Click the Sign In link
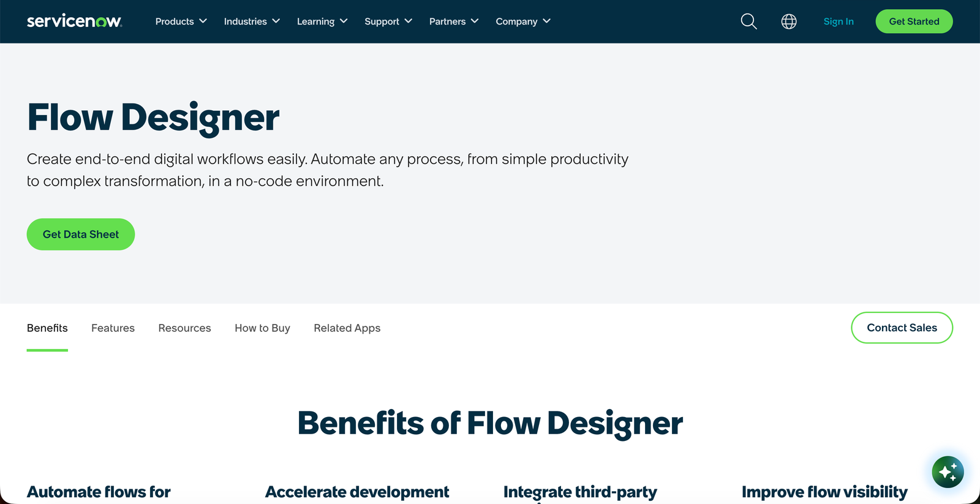980x504 pixels. tap(839, 21)
